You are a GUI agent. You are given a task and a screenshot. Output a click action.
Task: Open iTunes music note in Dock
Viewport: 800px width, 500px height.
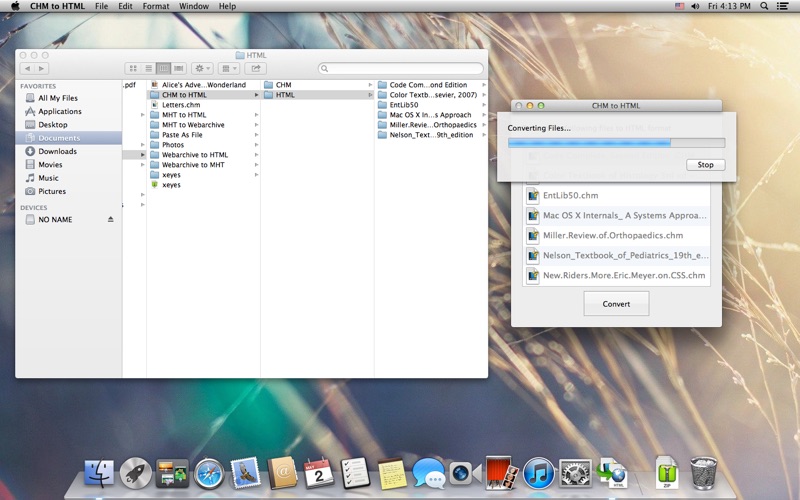coord(538,473)
